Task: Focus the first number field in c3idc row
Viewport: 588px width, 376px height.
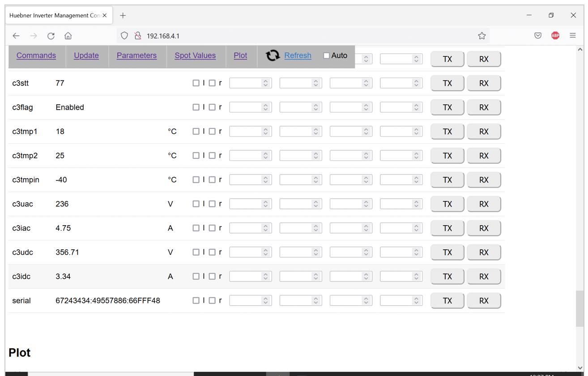Action: [x=251, y=276]
